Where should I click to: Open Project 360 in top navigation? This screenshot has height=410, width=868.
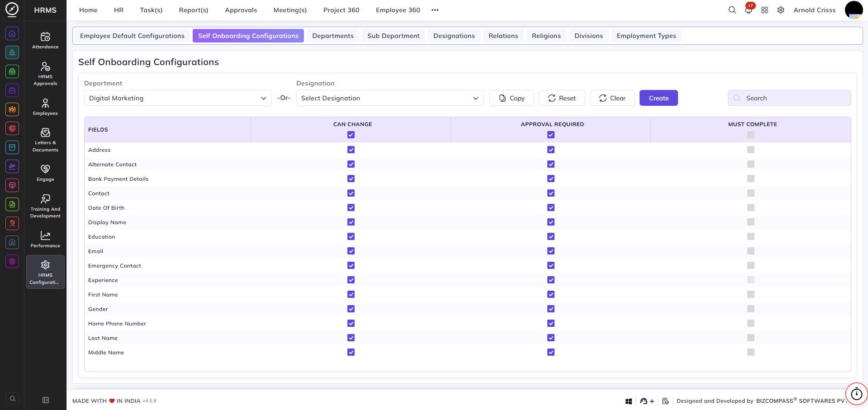point(342,10)
